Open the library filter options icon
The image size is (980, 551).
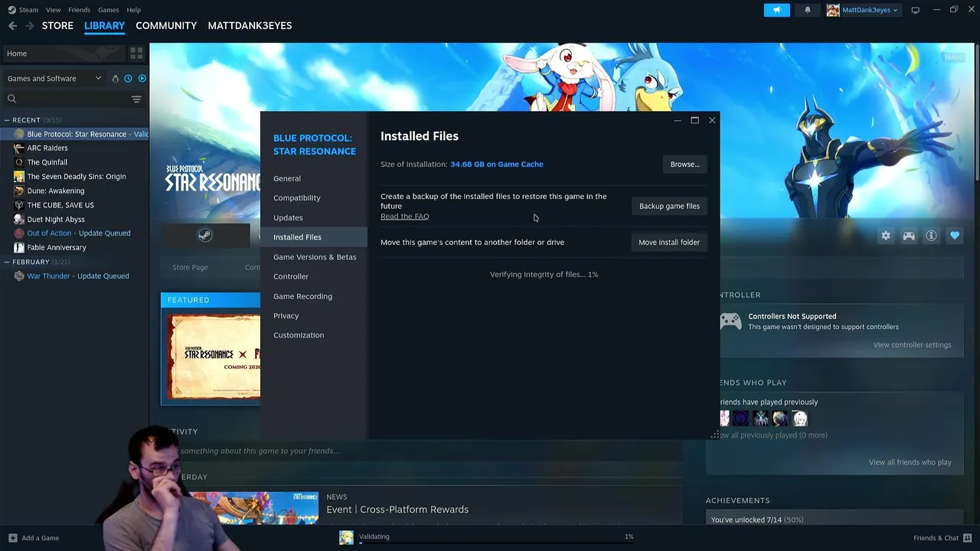click(136, 99)
